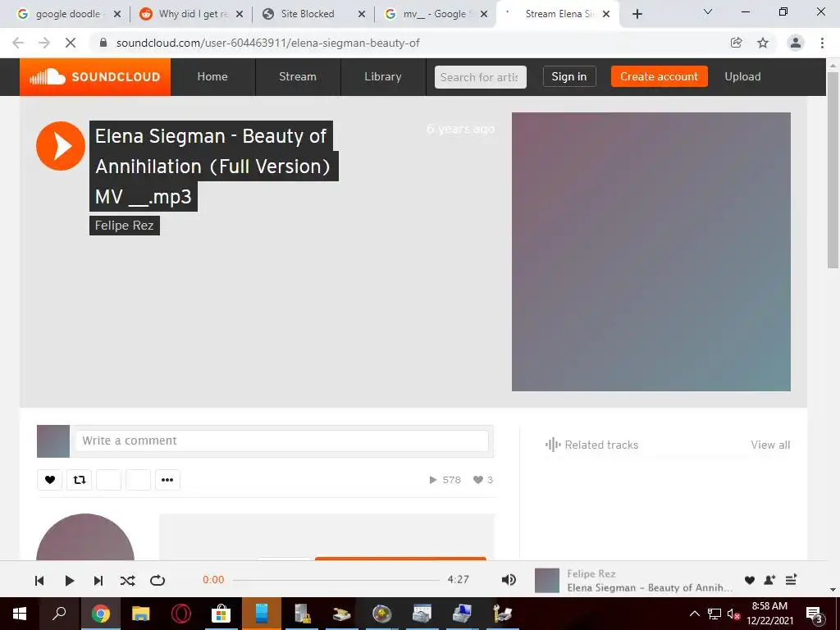Go back in the browser

[x=18, y=43]
